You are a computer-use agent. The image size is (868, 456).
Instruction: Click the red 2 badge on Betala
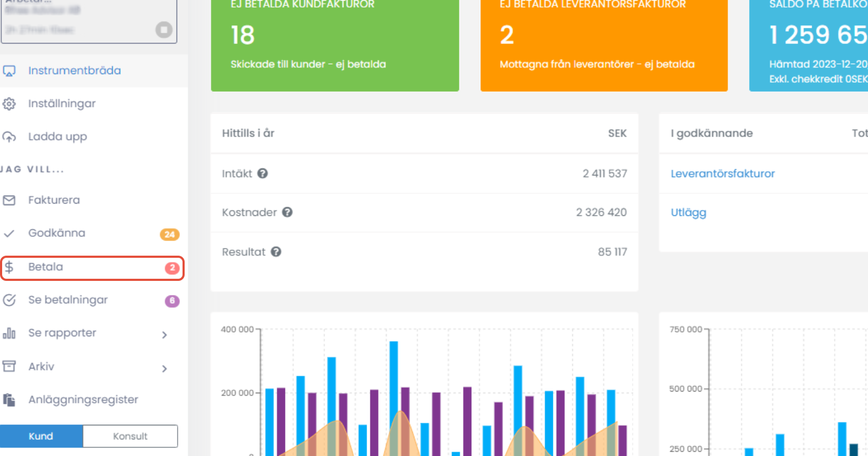pos(172,267)
